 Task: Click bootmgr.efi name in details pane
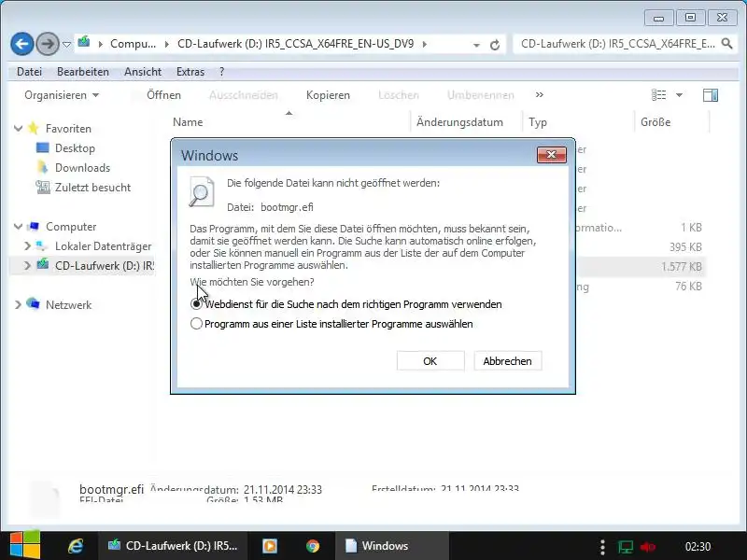[111, 489]
